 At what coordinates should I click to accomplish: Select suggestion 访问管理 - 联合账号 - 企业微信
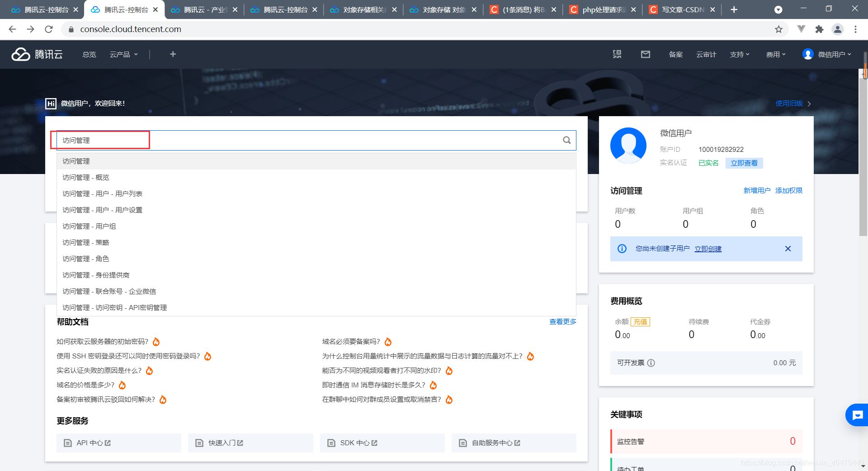pyautogui.click(x=316, y=292)
